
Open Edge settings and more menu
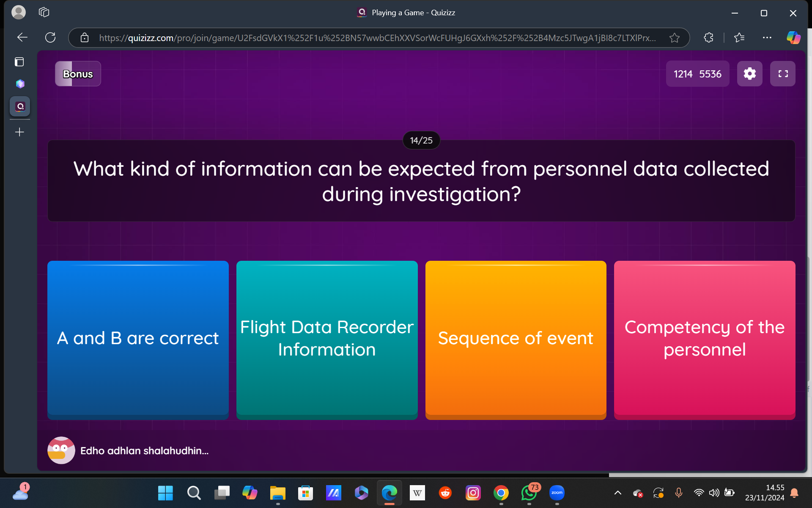[x=767, y=38]
